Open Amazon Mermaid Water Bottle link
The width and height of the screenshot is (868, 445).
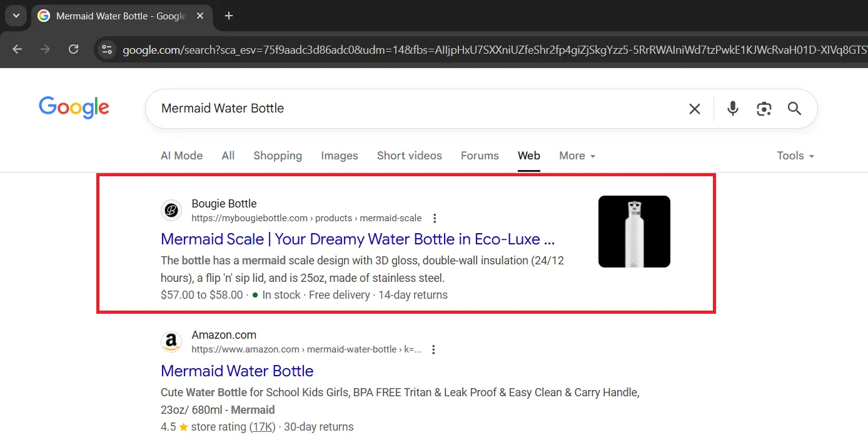coord(237,371)
